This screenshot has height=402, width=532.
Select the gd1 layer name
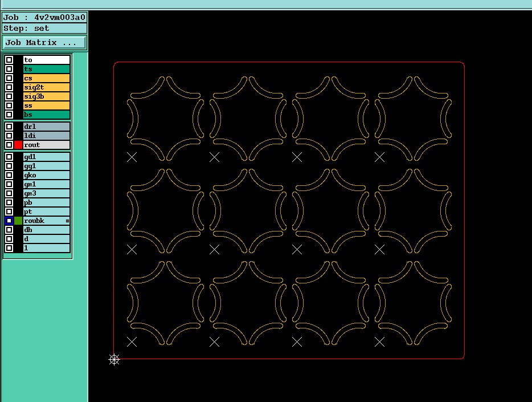pyautogui.click(x=47, y=157)
